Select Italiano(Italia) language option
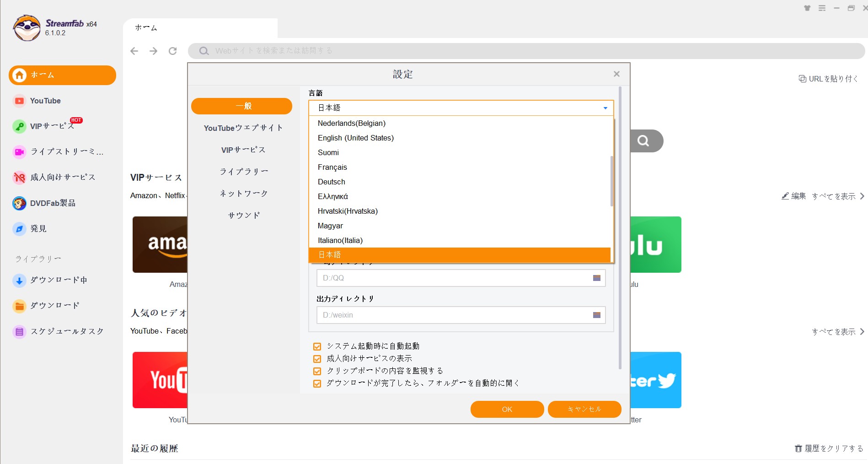Image resolution: width=868 pixels, height=464 pixels. point(460,240)
